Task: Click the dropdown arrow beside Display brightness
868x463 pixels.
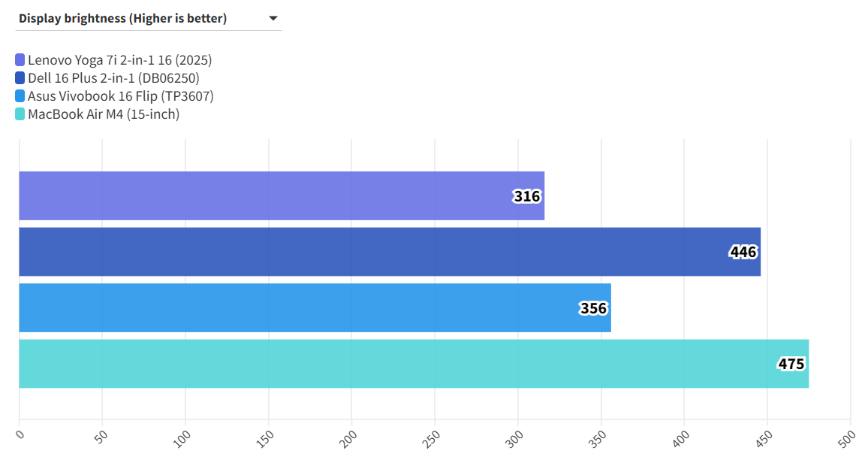Action: pos(273,18)
